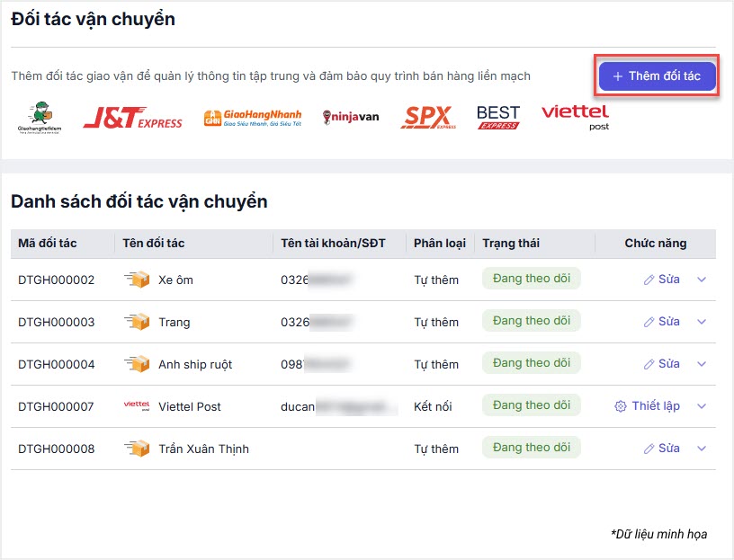Click the J&T Express logo
Image resolution: width=734 pixels, height=560 pixels.
(132, 118)
